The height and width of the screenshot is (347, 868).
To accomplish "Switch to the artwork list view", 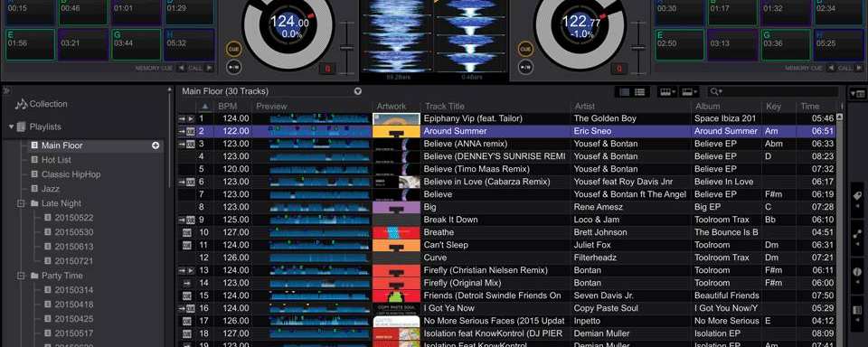I will (640, 92).
